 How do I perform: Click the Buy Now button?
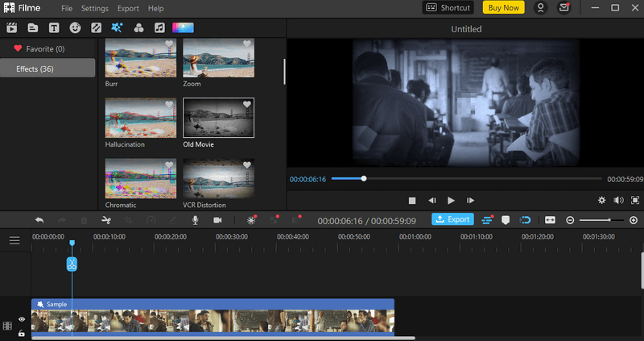504,7
